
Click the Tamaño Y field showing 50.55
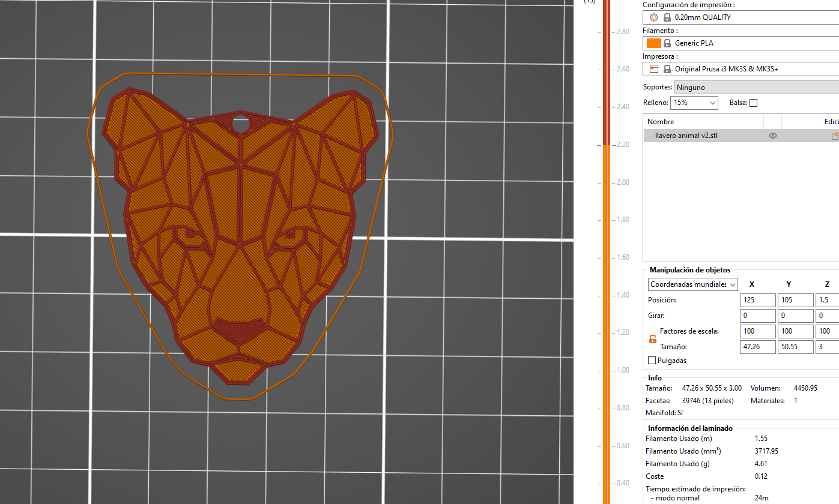tap(795, 347)
